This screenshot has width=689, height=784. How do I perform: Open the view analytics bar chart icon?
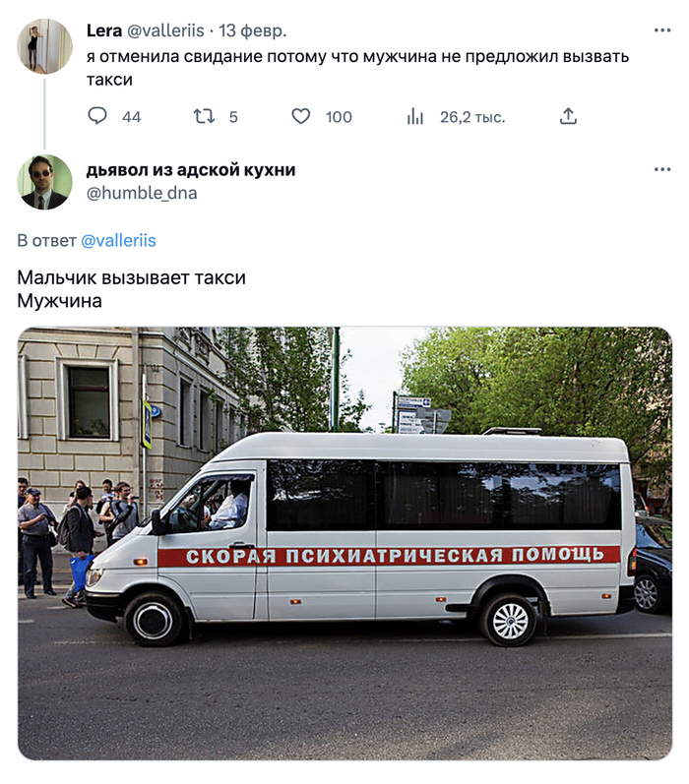coord(414,116)
